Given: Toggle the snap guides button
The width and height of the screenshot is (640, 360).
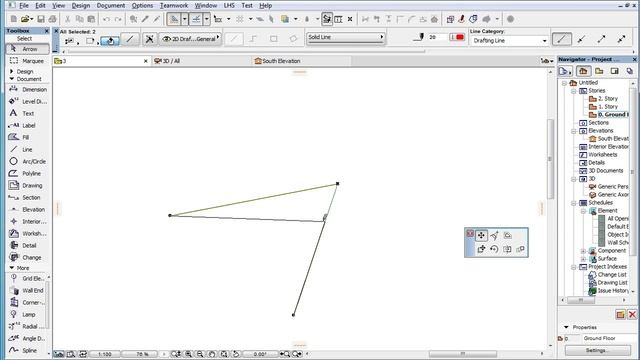Looking at the screenshot, I should click(196, 19).
